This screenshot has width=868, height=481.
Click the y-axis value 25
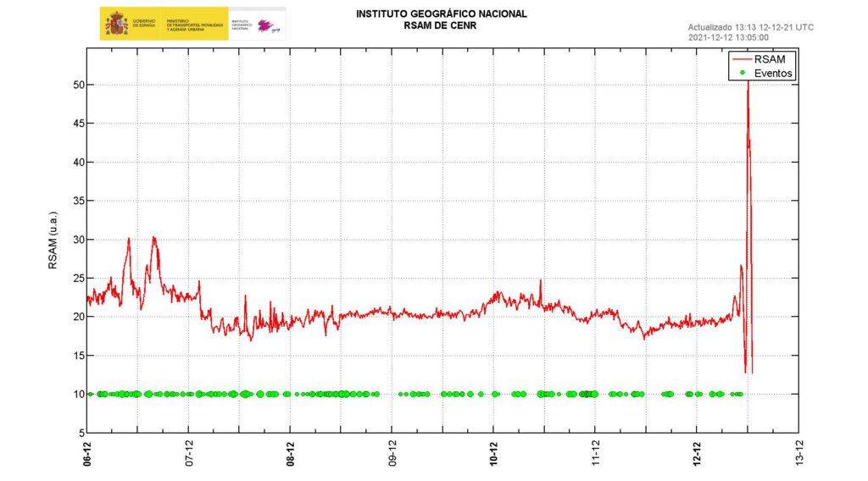click(x=78, y=278)
